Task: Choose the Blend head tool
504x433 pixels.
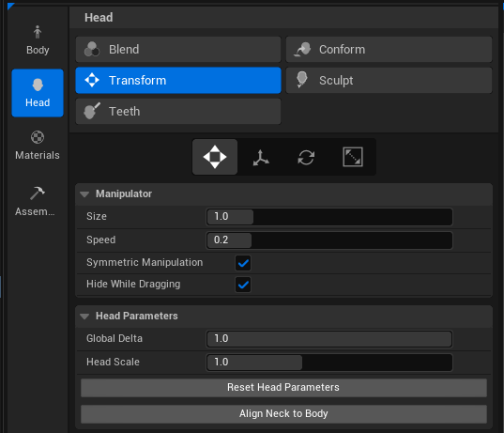Action: pyautogui.click(x=178, y=50)
